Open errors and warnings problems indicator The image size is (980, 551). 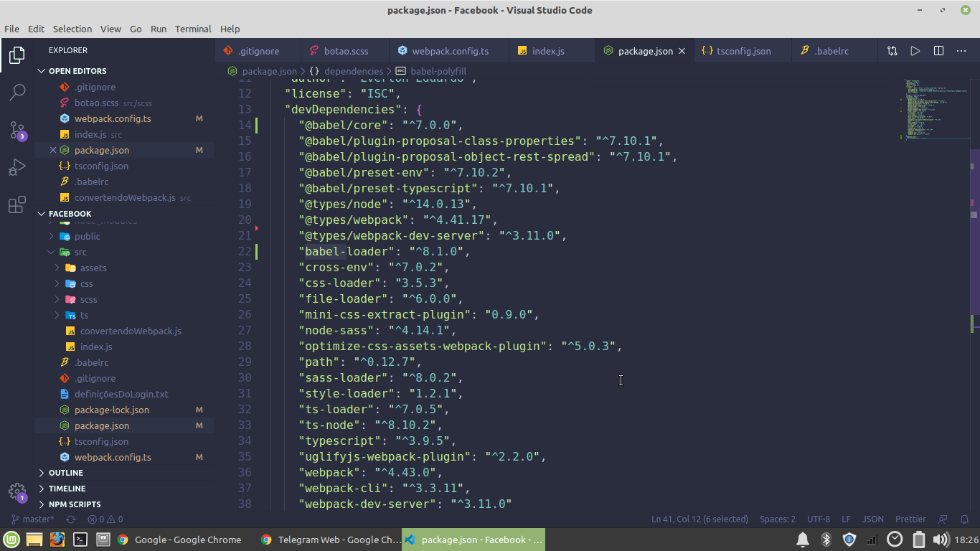(x=105, y=519)
